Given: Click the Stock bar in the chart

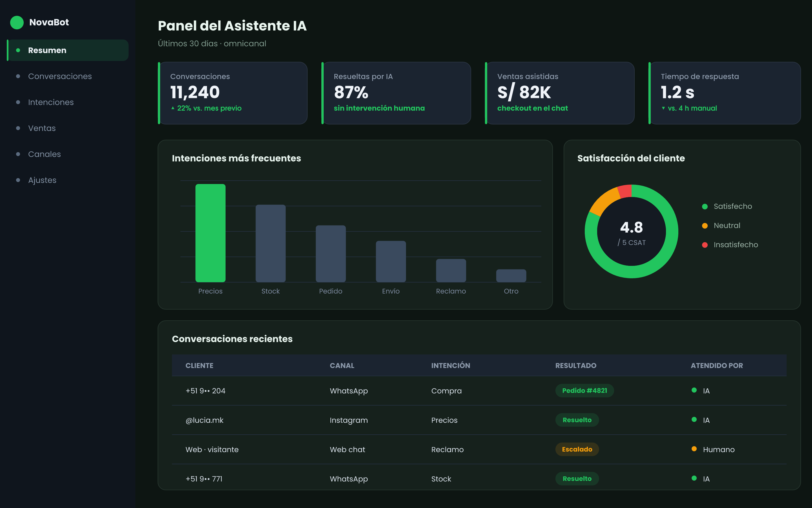Looking at the screenshot, I should click(270, 244).
